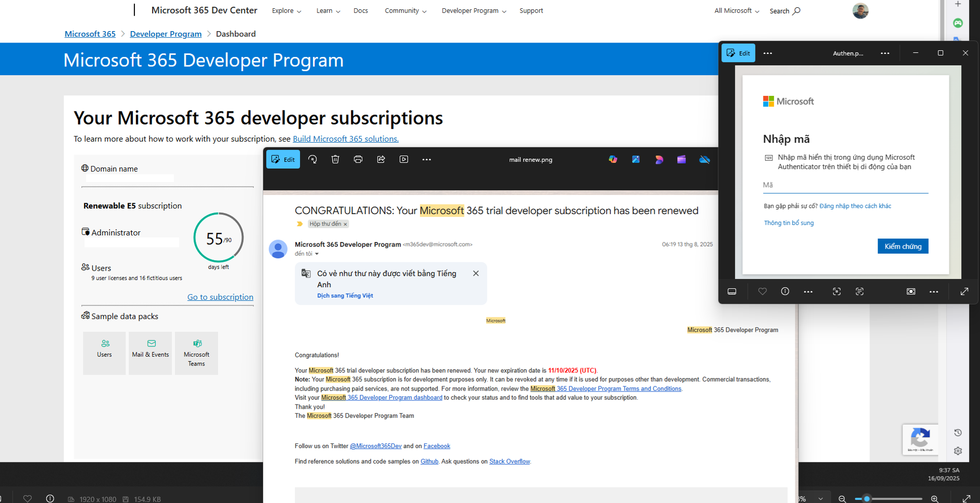Screen dimensions: 980x503
Task: Click the Kiểm chứng button
Action: click(903, 246)
